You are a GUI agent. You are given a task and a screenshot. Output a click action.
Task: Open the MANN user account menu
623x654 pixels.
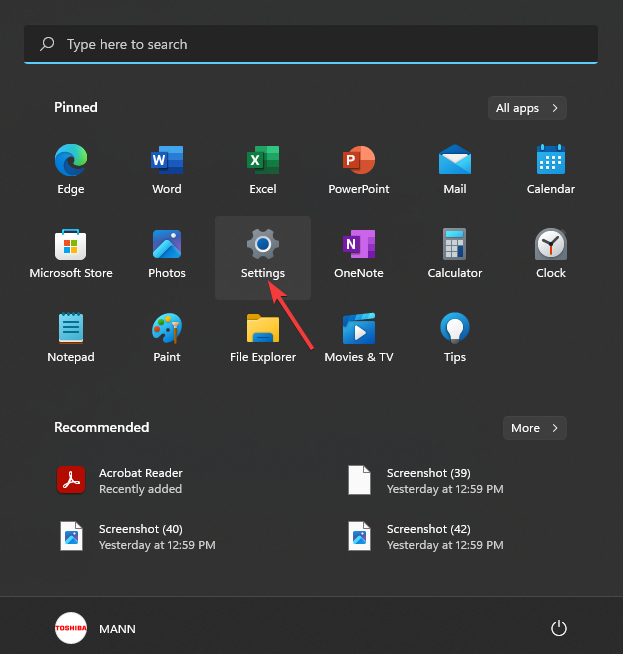click(95, 628)
